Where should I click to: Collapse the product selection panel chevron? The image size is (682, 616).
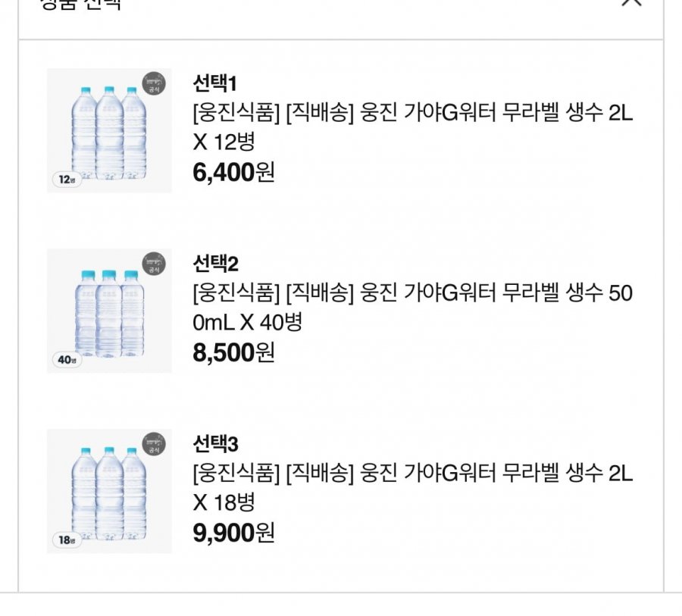630,2
